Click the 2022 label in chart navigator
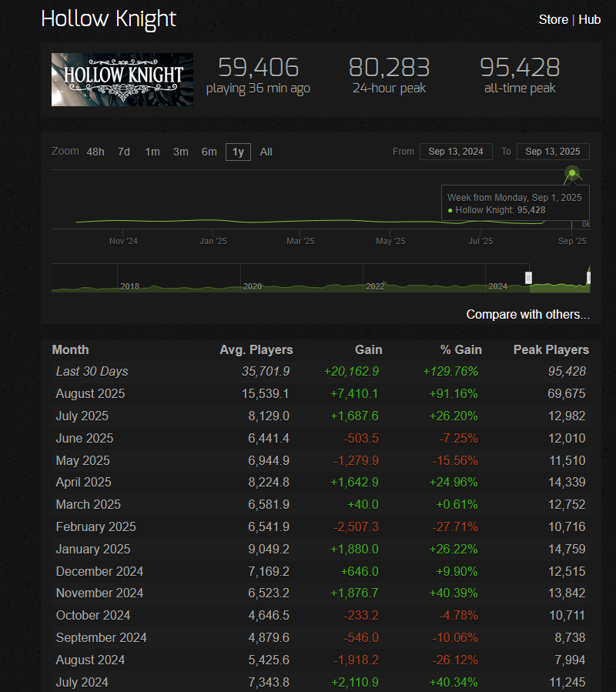 tap(375, 286)
